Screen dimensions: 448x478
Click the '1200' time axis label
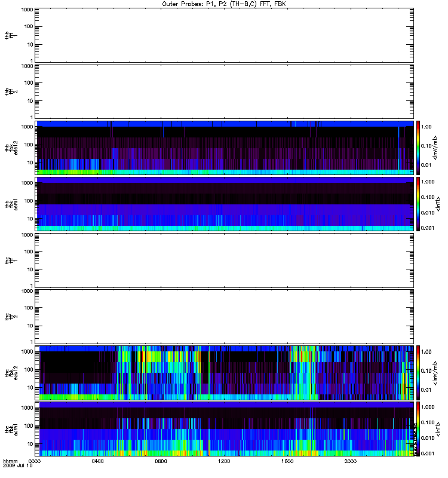224,461
